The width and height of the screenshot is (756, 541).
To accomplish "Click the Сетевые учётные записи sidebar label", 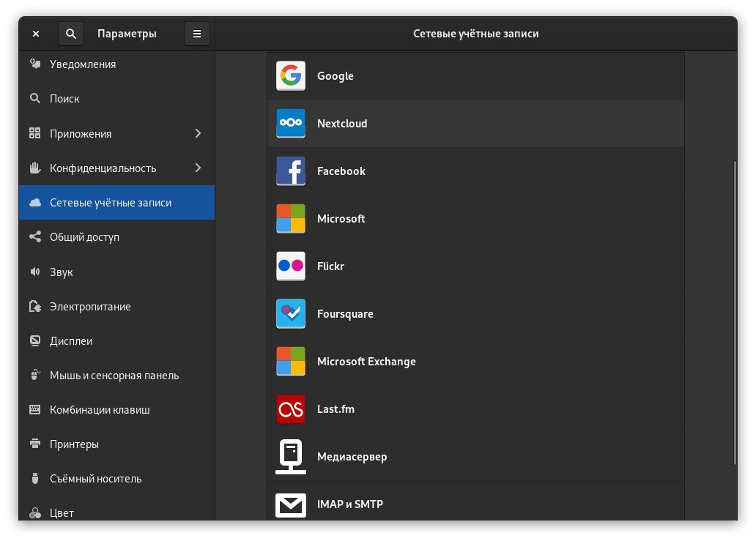I will (x=111, y=203).
